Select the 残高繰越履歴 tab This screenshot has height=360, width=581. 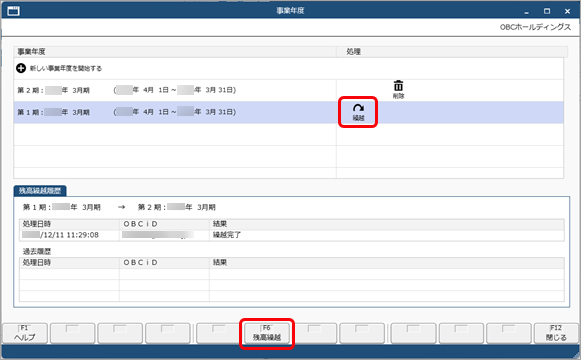(x=40, y=191)
